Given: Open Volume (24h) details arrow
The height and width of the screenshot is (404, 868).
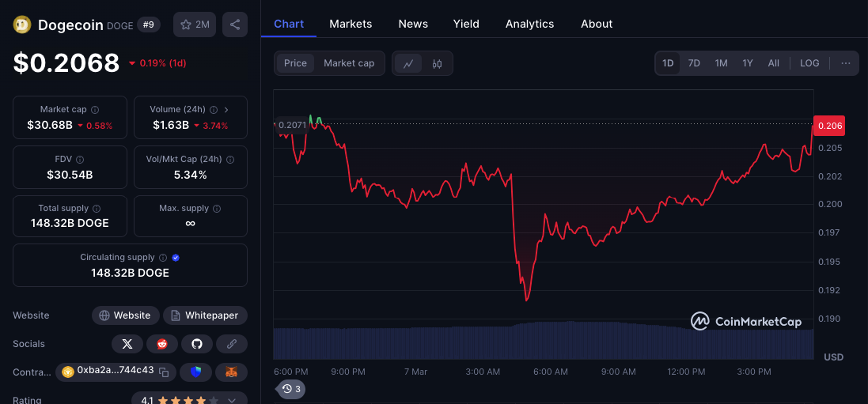Looking at the screenshot, I should (226, 110).
